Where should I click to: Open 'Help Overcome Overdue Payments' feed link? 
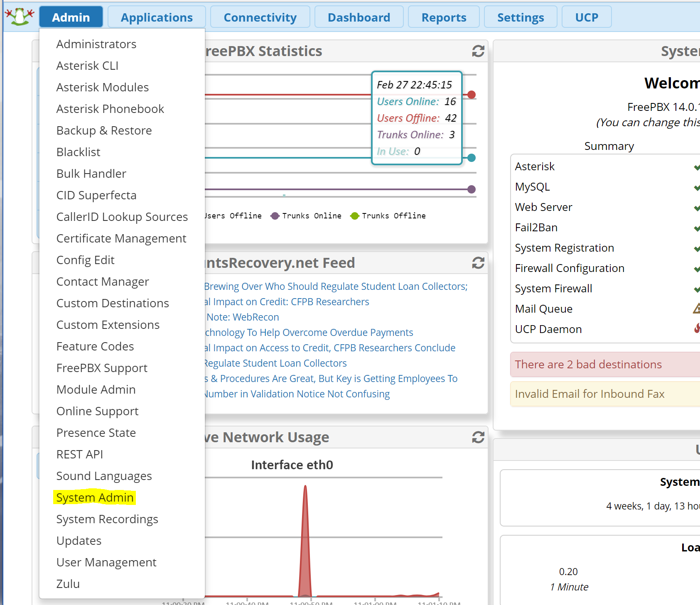309,333
